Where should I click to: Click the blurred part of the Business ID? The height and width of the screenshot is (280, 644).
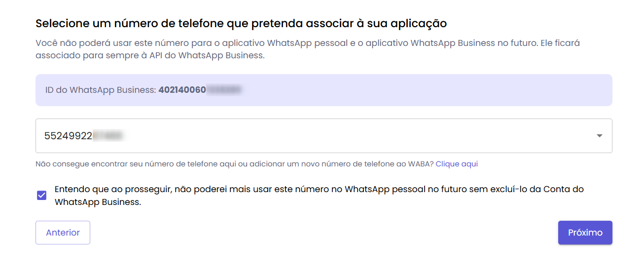[x=224, y=90]
